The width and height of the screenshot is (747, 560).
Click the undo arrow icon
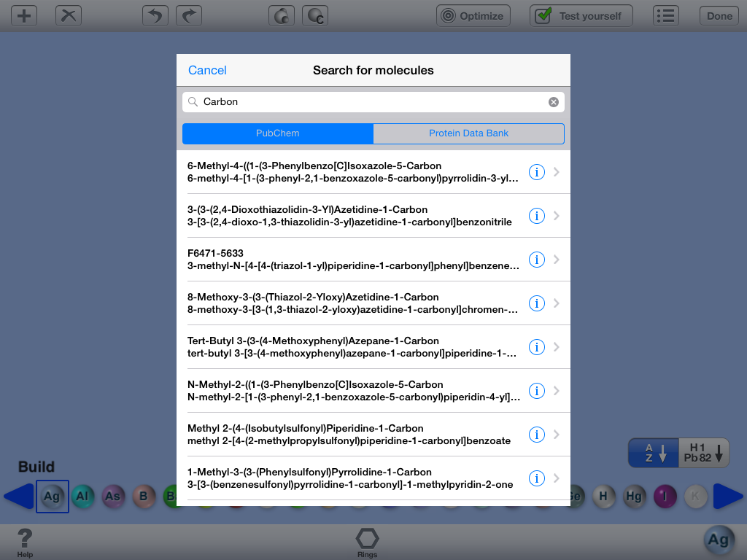[155, 15]
